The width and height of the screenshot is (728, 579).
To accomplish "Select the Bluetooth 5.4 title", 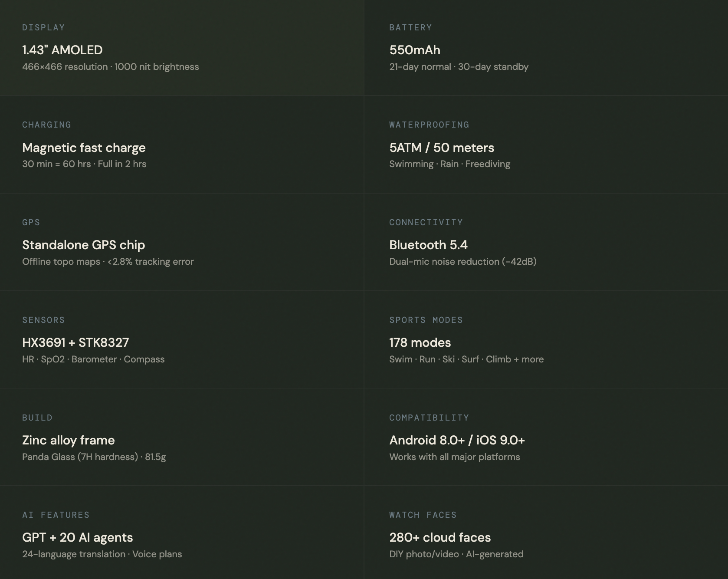I will point(428,245).
